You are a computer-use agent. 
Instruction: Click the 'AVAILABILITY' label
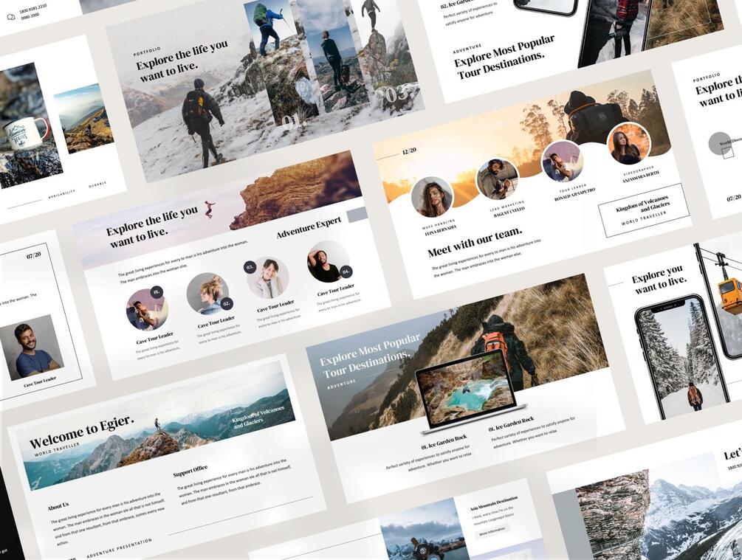tap(61, 194)
